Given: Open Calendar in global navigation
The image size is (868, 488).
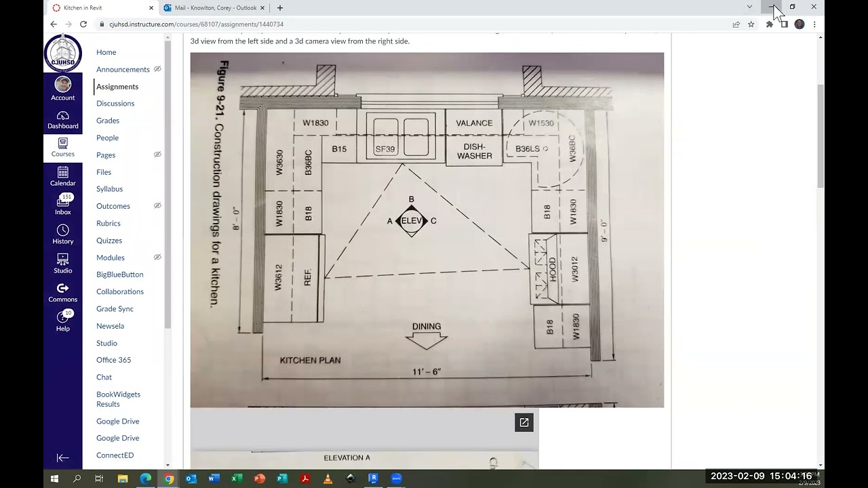Looking at the screenshot, I should click(63, 177).
